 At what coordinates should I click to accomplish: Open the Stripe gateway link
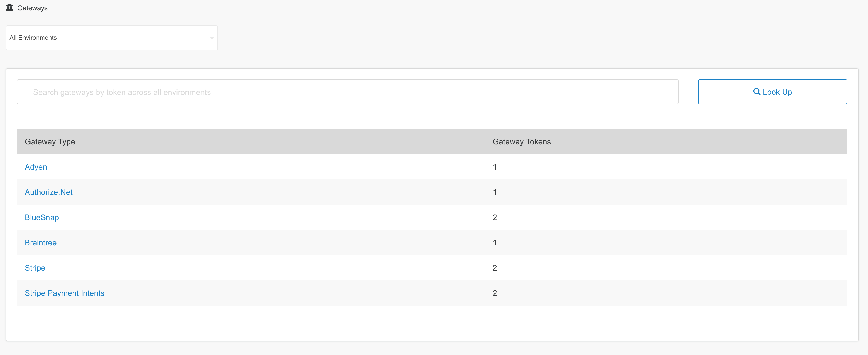tap(35, 268)
